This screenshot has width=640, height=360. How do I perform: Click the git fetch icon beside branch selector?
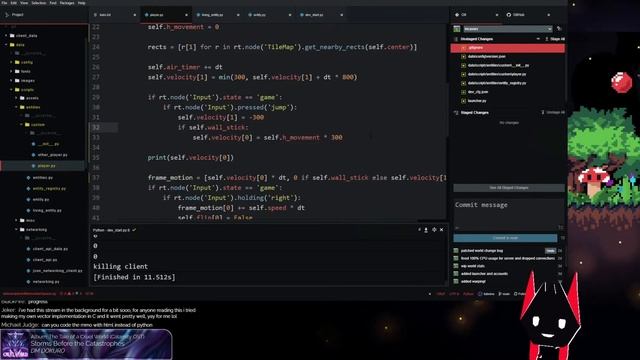tap(559, 29)
